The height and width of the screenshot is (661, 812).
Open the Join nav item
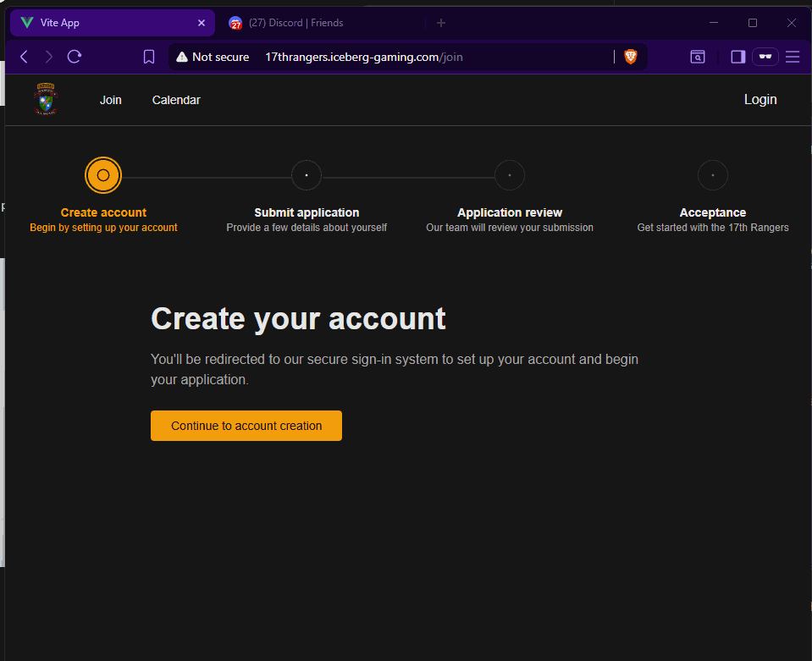(x=111, y=100)
